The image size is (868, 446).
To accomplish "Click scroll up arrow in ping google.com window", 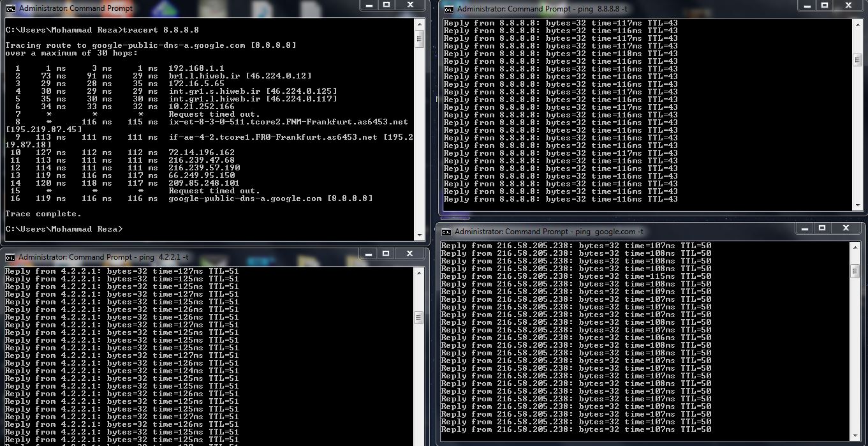I will click(x=855, y=247).
